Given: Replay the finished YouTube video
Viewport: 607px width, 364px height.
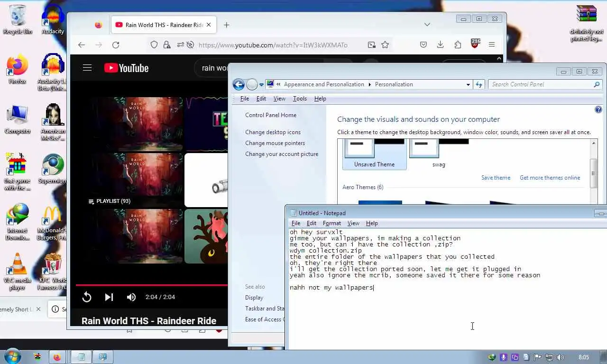Looking at the screenshot, I should 87,297.
